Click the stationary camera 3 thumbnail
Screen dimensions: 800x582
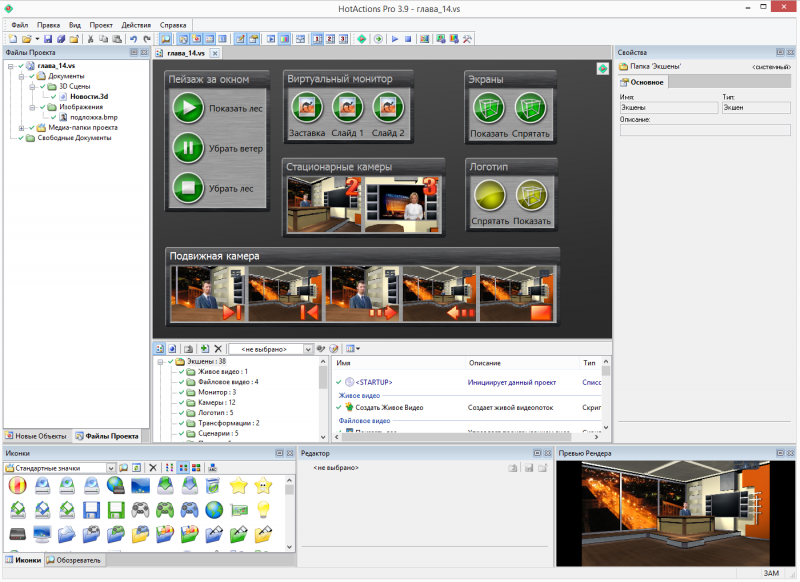tap(402, 205)
